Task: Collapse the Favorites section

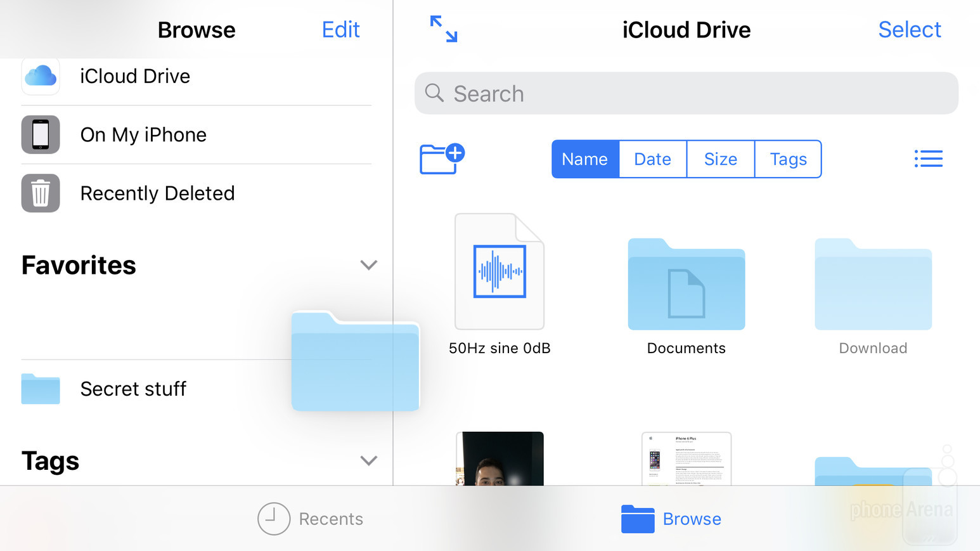Action: pyautogui.click(x=368, y=265)
